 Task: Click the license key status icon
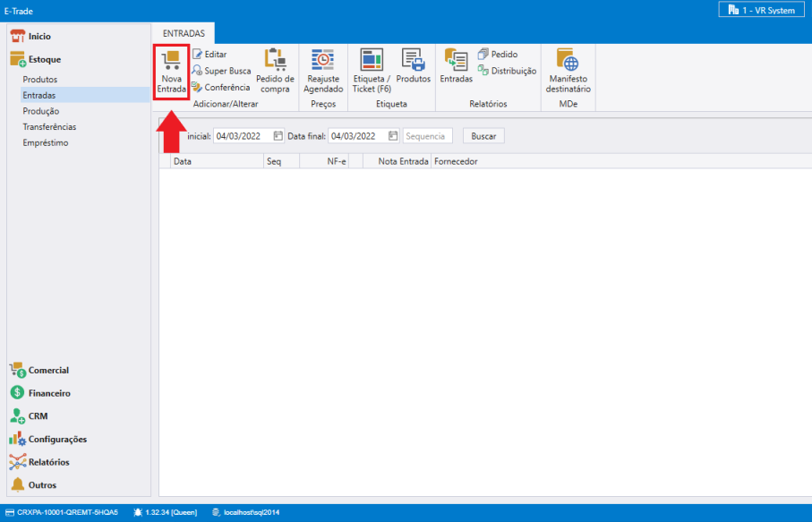[10, 512]
